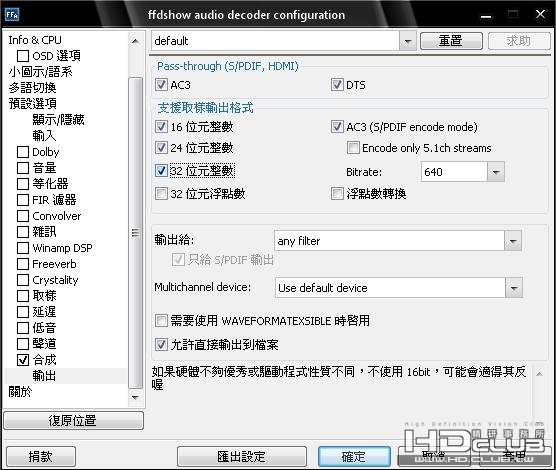Click the 確定 OK button

click(354, 456)
